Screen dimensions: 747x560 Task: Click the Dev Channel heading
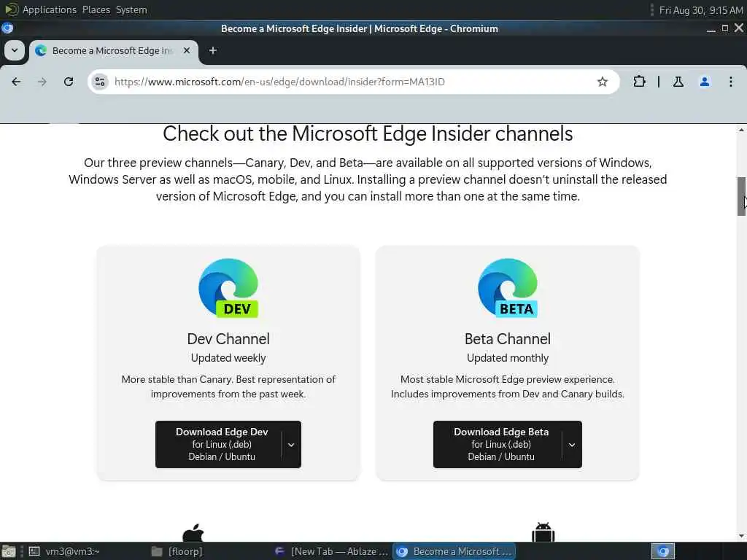[x=228, y=338]
